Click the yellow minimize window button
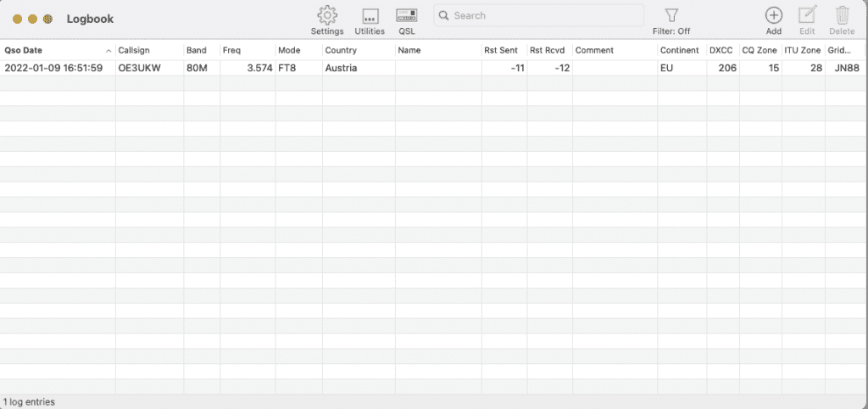868x409 pixels. 33,19
